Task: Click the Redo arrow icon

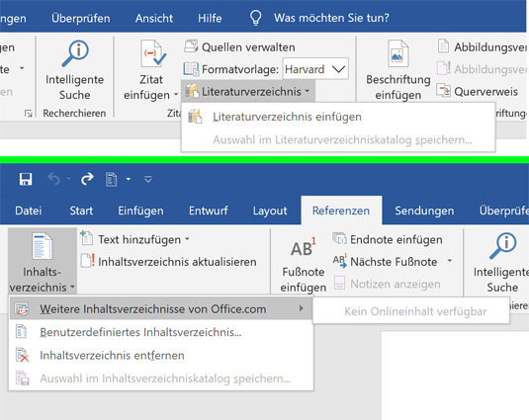Action: point(87,179)
